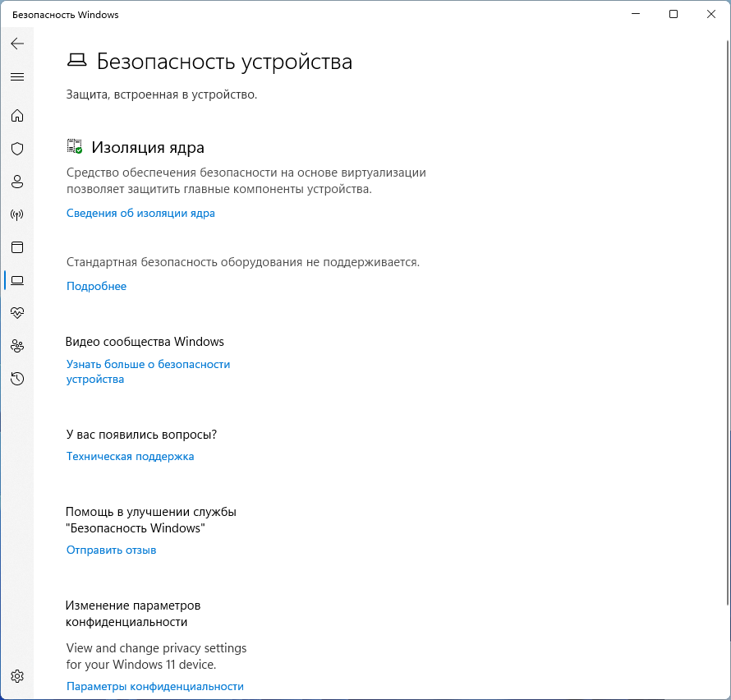
Task: Open Settings gear icon at bottom-left
Action: [x=17, y=676]
